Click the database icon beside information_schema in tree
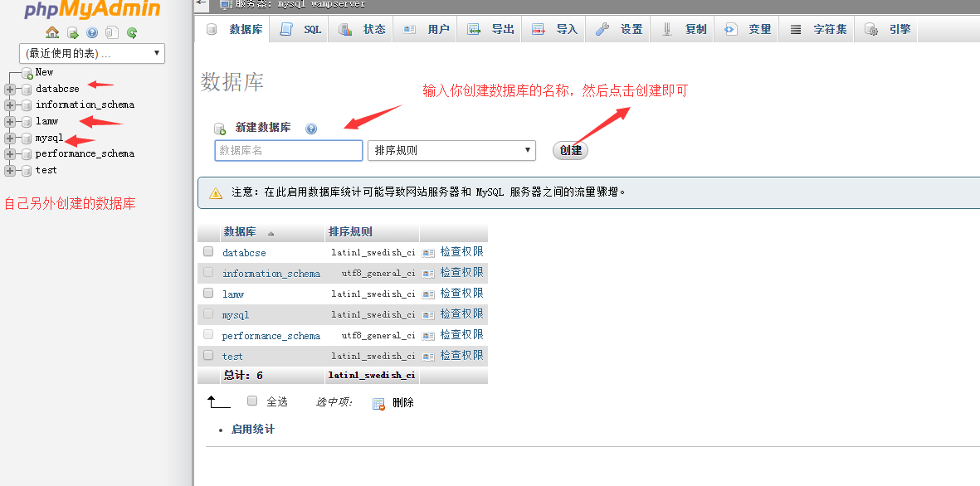This screenshot has width=980, height=486. (x=27, y=105)
